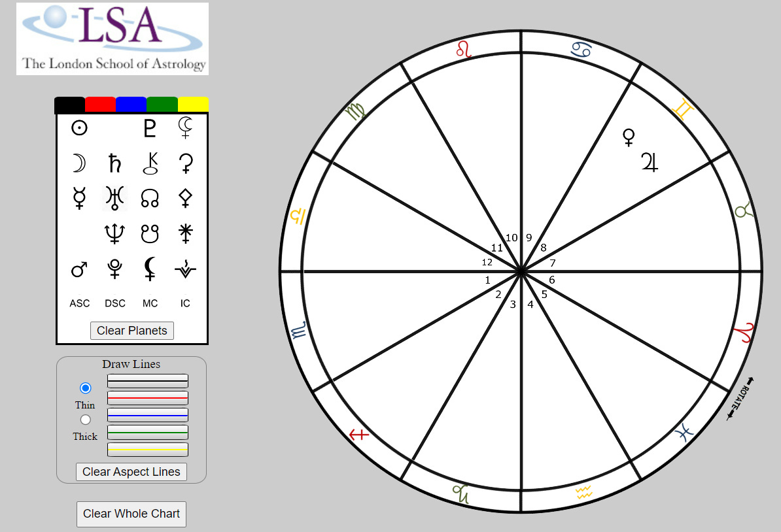Image resolution: width=781 pixels, height=532 pixels.
Task: Select the Thin line radio button
Action: pos(86,388)
